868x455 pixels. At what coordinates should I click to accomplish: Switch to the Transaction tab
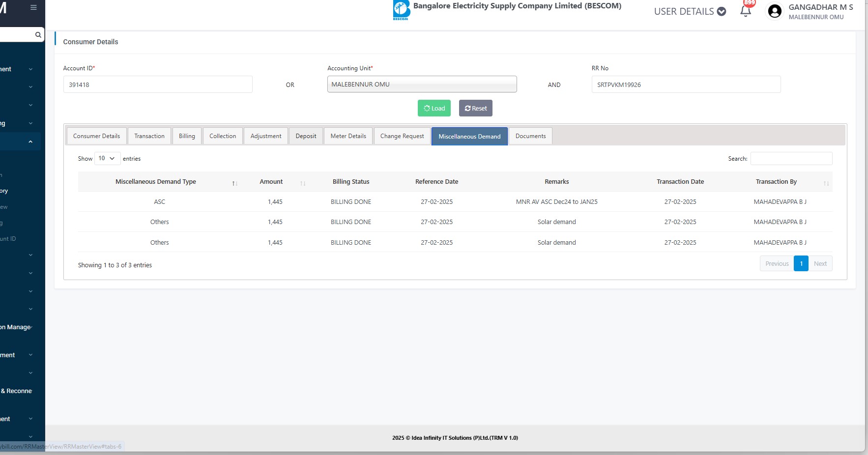click(149, 136)
